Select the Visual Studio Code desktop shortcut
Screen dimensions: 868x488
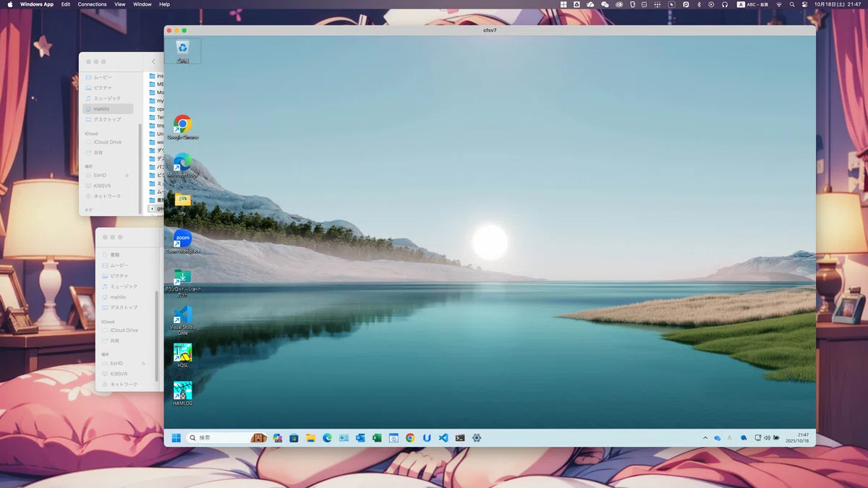pos(182,319)
